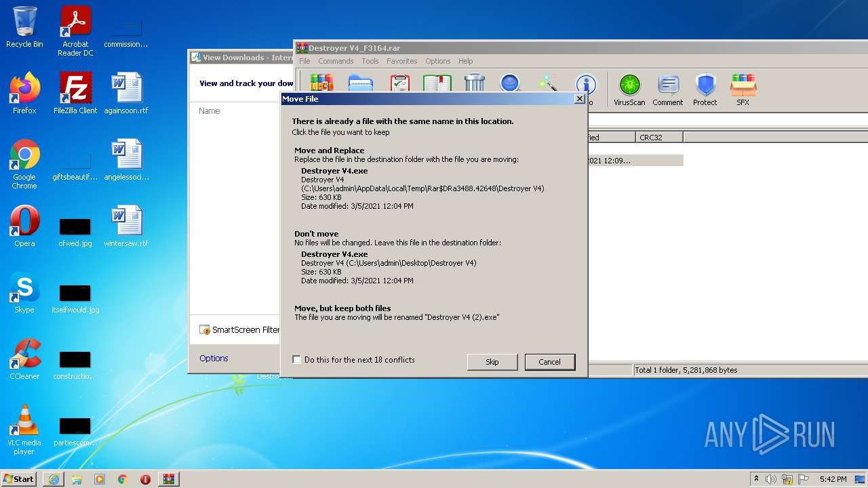Open FileZilla Client shortcut
868x488 pixels.
[75, 94]
